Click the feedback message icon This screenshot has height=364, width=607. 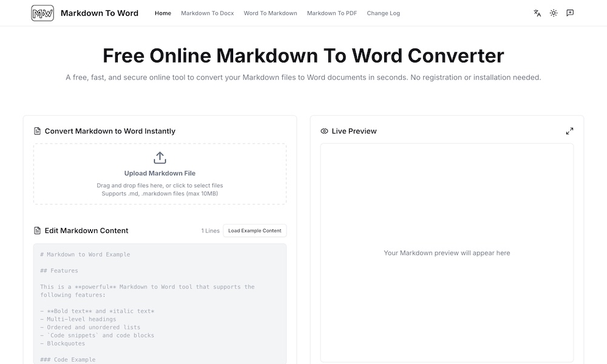(570, 13)
